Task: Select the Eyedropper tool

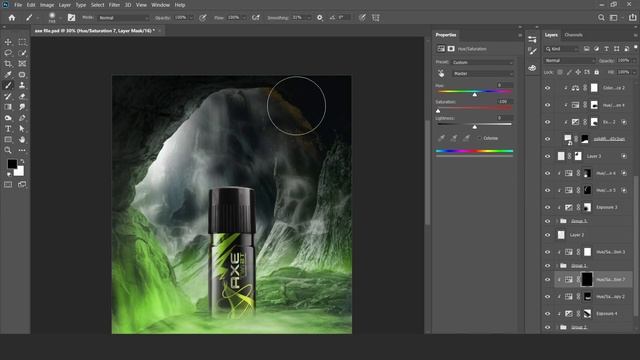Action: point(8,75)
